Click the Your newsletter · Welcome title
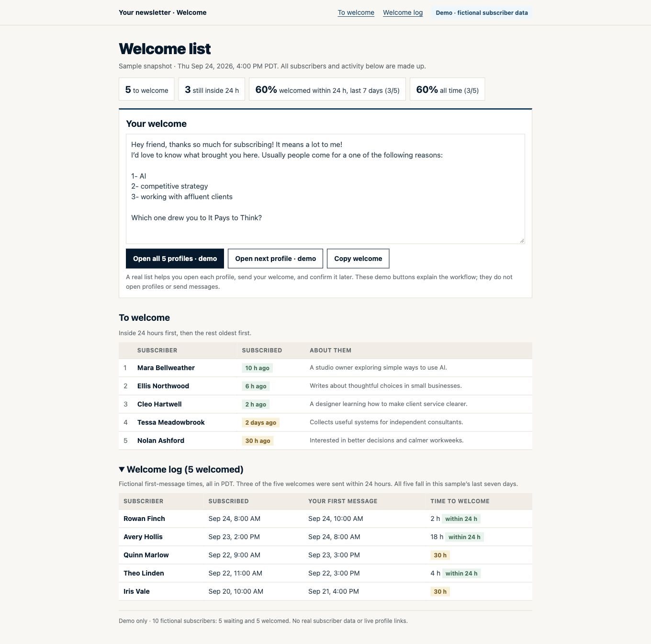Viewport: 651px width, 644px height. click(163, 13)
